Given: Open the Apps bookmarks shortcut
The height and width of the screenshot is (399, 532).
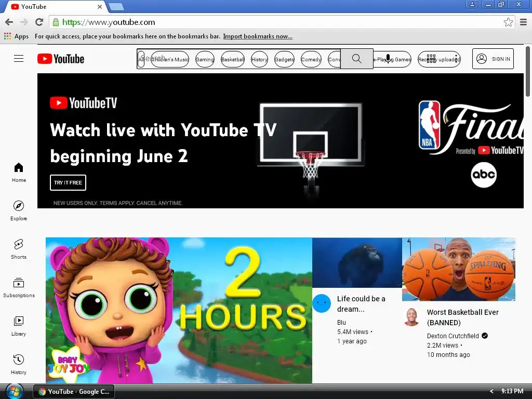Looking at the screenshot, I should click(x=16, y=36).
